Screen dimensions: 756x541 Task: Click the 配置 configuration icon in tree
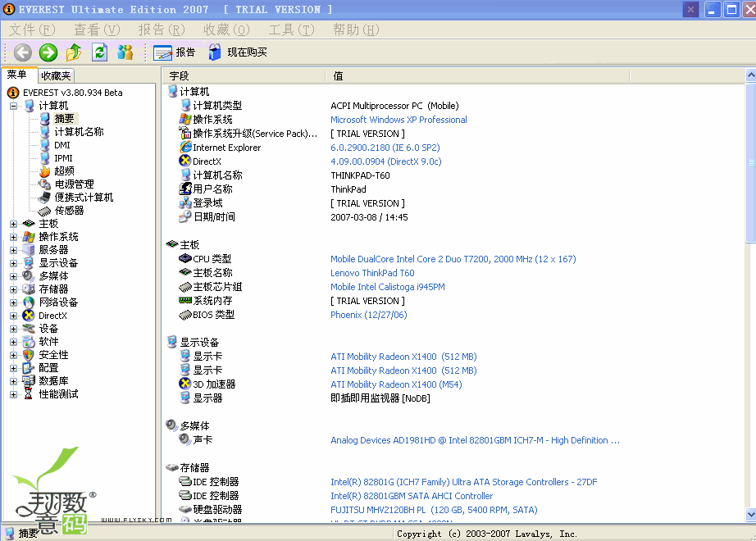click(x=29, y=368)
